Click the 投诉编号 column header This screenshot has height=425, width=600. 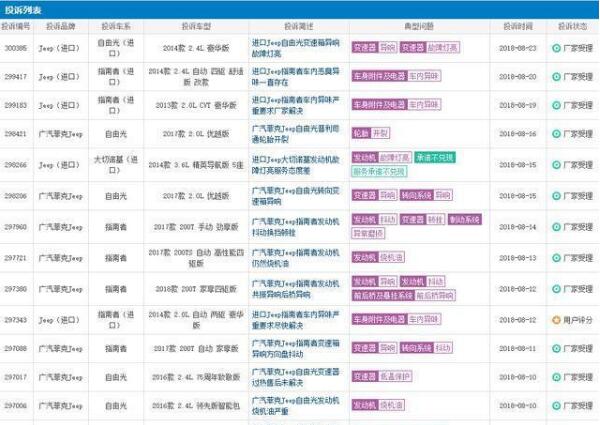coord(16,26)
